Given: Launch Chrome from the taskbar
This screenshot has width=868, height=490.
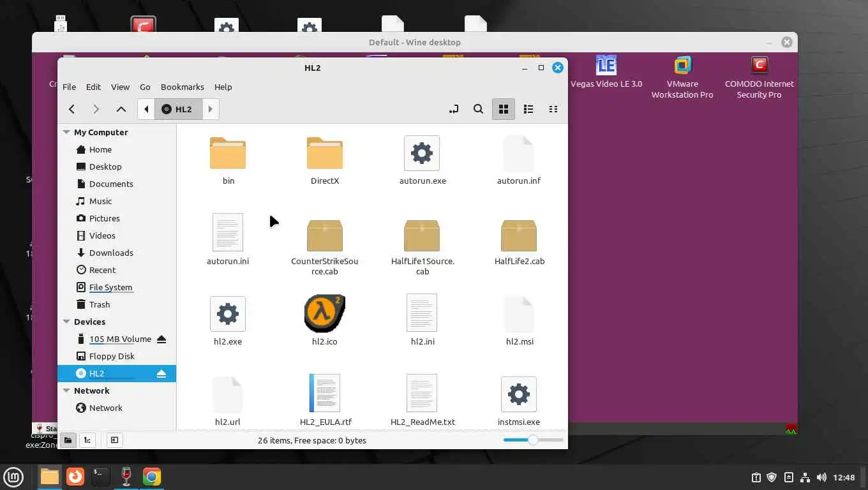Looking at the screenshot, I should pos(152,477).
